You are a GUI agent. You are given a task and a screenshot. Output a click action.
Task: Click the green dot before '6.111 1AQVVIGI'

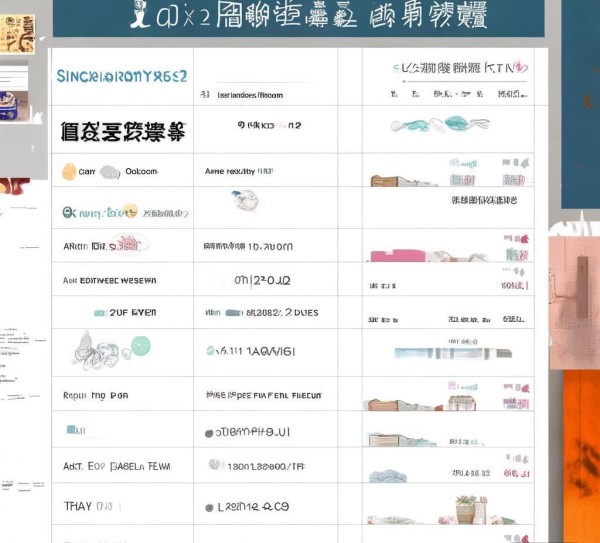(x=210, y=351)
